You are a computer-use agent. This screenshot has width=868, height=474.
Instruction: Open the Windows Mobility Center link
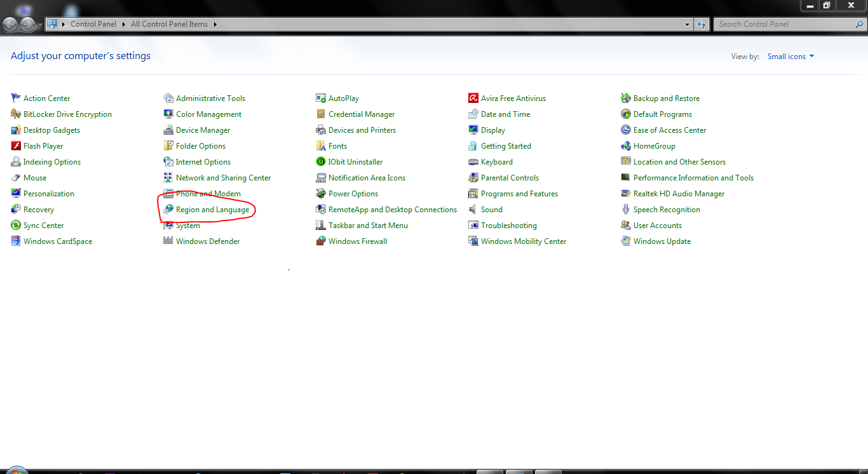coord(524,241)
